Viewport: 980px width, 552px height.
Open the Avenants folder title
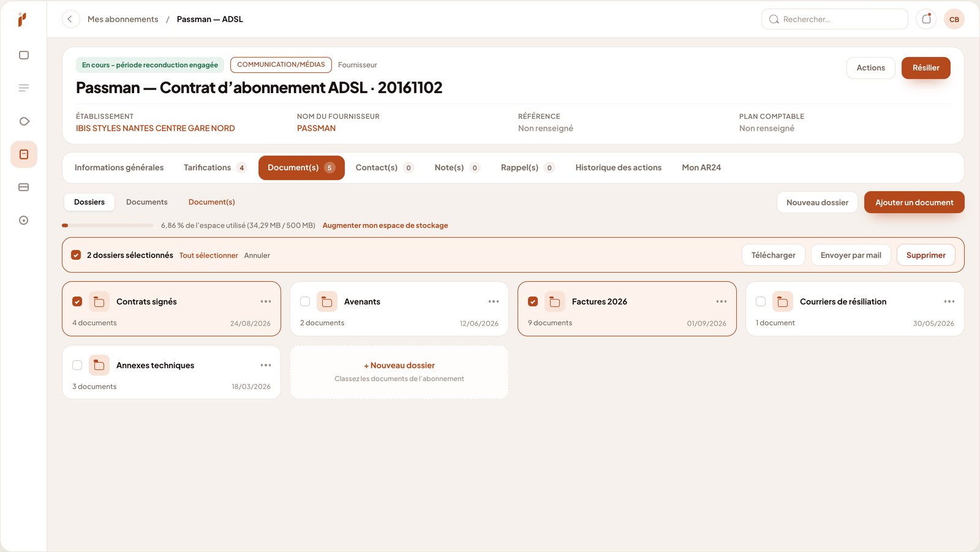362,301
